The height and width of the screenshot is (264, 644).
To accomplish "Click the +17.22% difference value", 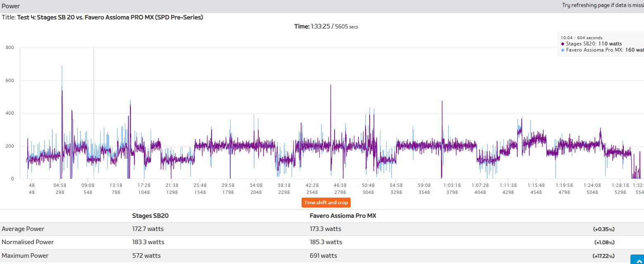I will [604, 256].
